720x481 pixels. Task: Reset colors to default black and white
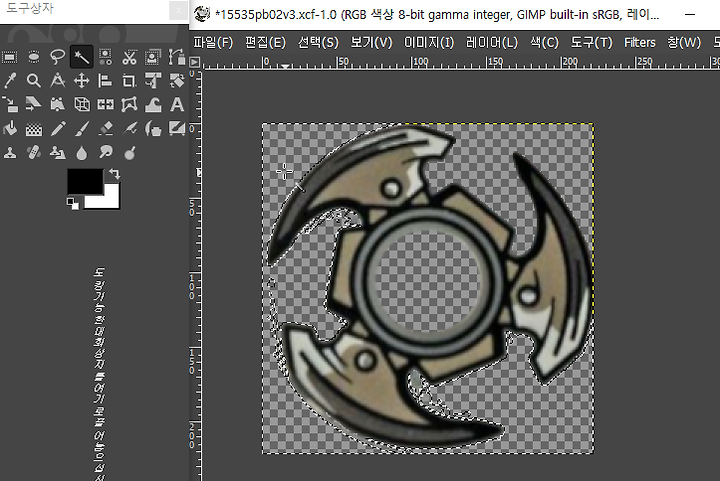pyautogui.click(x=73, y=203)
